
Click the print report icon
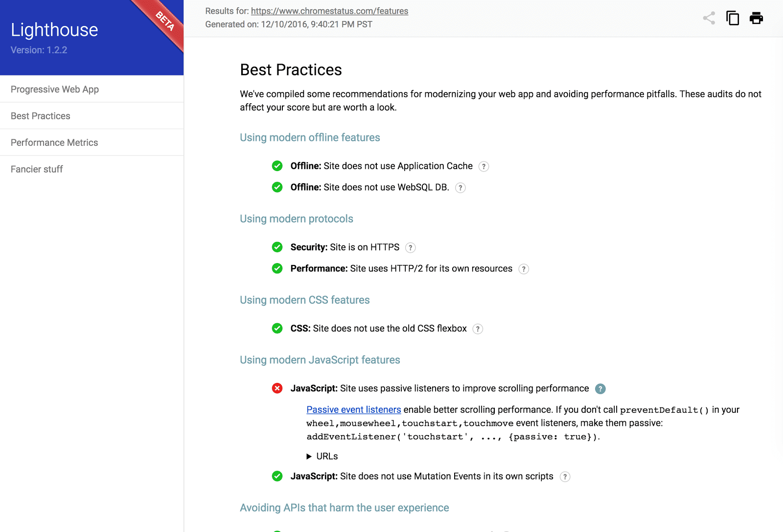756,18
